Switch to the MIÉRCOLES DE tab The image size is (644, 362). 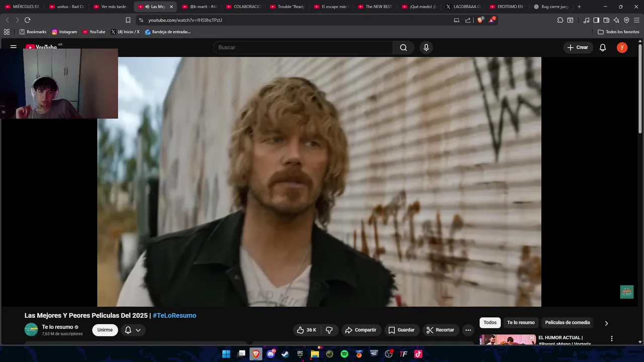point(22,7)
